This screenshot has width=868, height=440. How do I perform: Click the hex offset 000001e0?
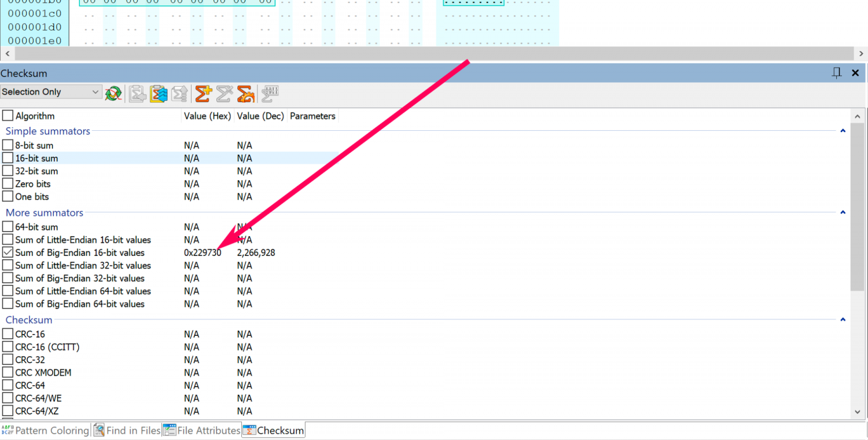coord(34,41)
